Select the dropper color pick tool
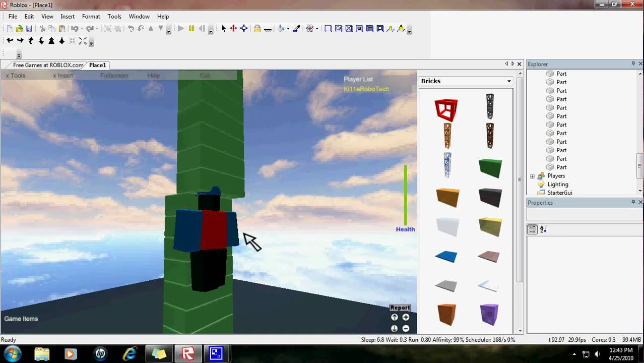 coord(296,29)
